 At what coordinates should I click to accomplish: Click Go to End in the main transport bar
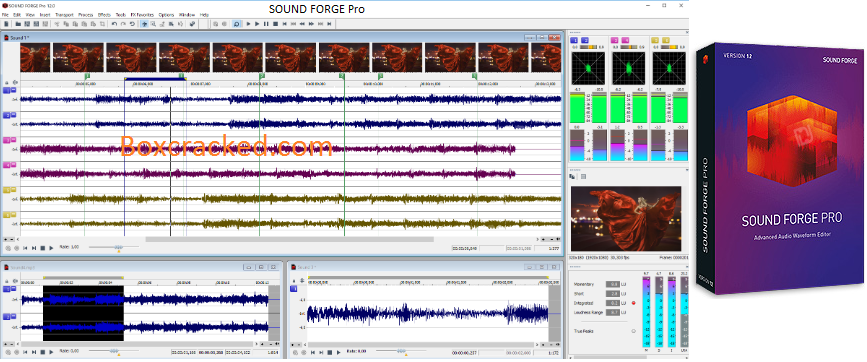pyautogui.click(x=329, y=24)
